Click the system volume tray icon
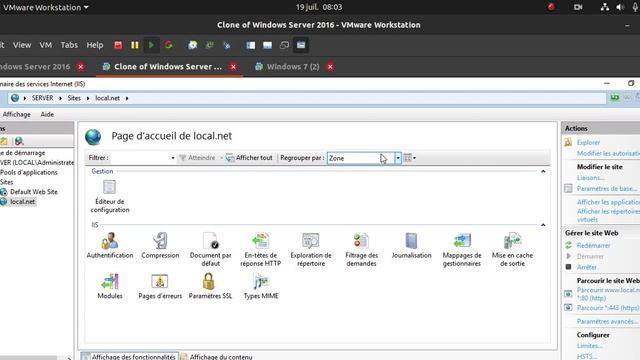The width and height of the screenshot is (640, 360). [x=620, y=7]
